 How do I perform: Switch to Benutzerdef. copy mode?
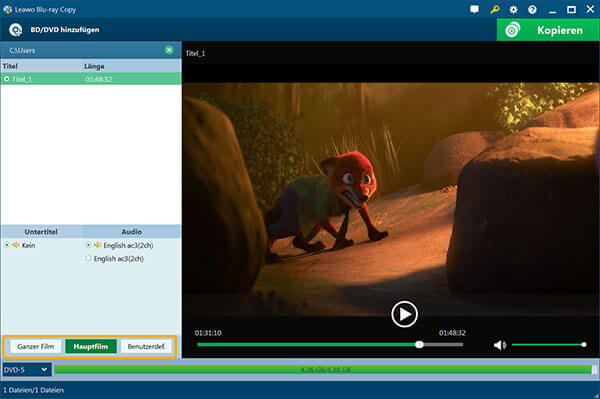point(146,347)
